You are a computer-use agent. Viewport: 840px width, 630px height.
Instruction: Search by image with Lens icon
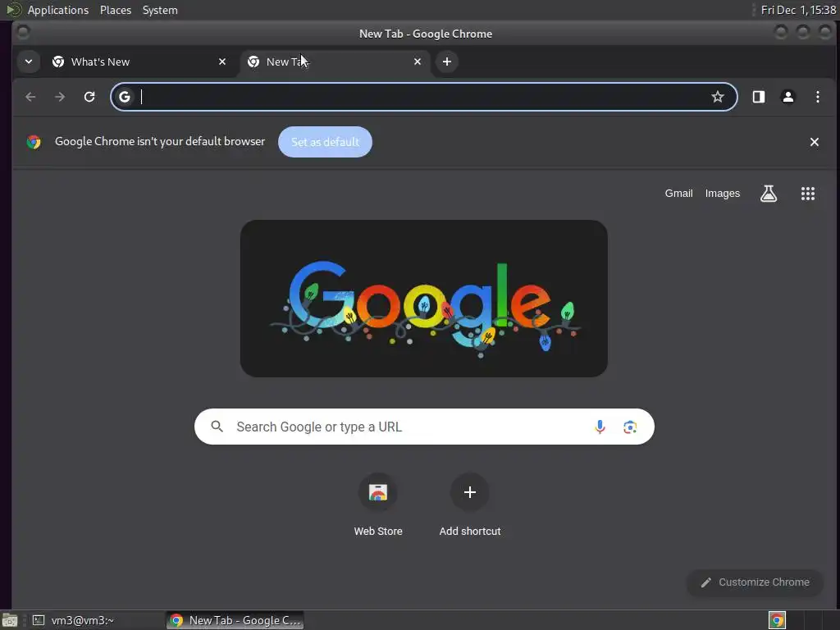[x=630, y=427]
